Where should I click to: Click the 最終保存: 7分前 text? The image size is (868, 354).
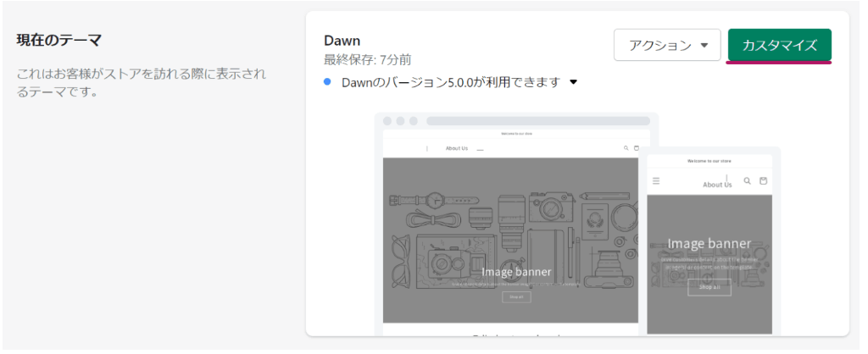[368, 59]
